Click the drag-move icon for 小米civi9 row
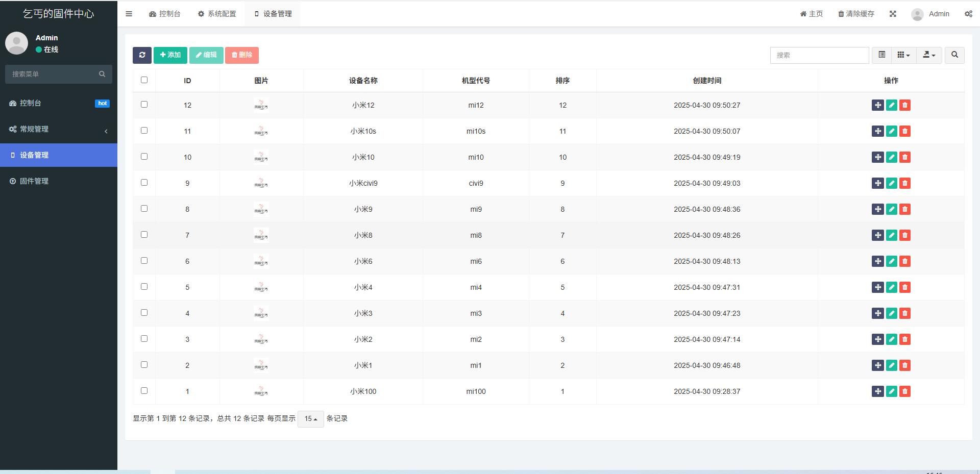This screenshot has width=980, height=474. pos(877,183)
